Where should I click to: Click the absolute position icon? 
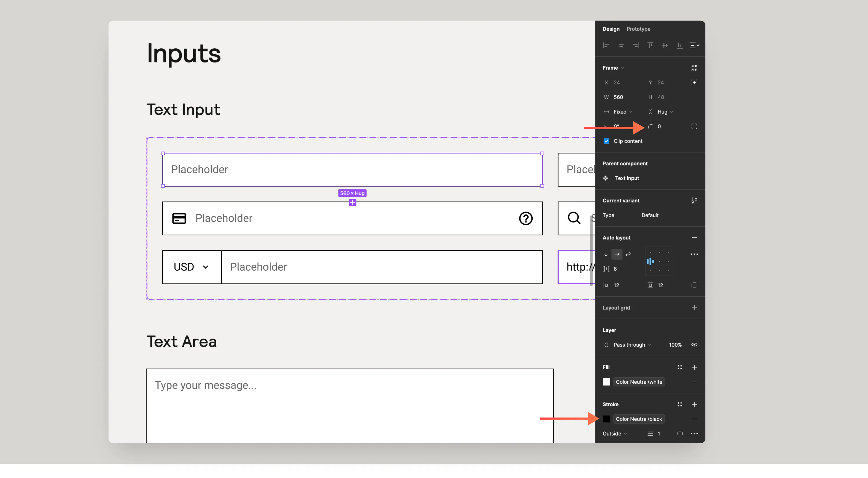tap(694, 82)
